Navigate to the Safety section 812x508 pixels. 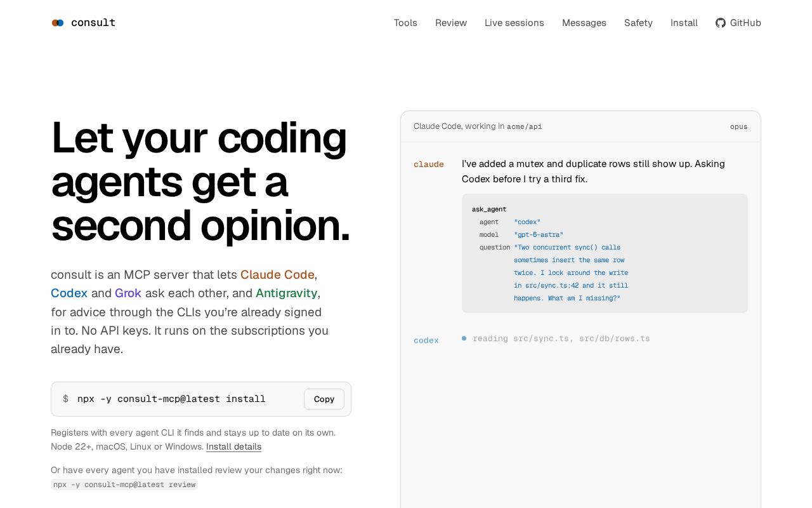[638, 23]
